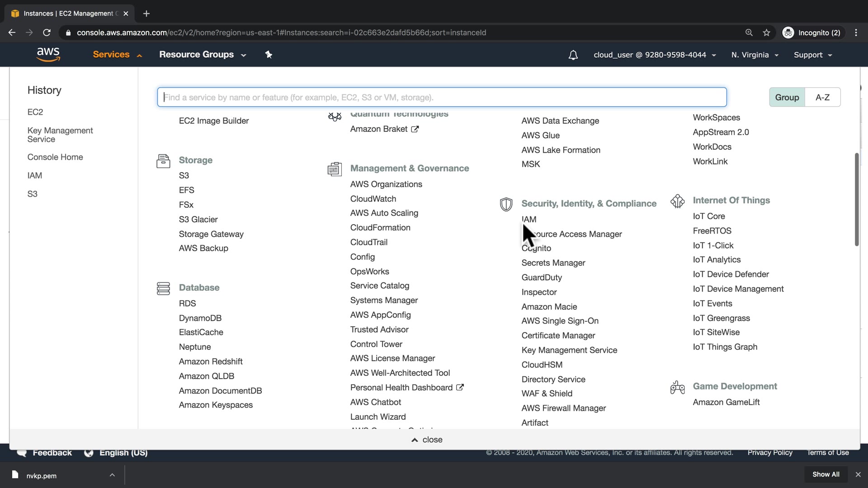
Task: Switch service view to Group
Action: coord(787,97)
